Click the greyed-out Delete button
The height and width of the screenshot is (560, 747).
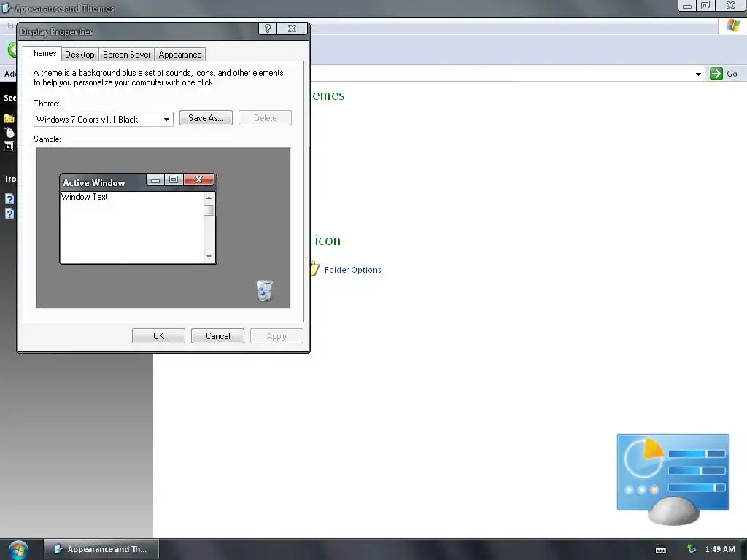[x=265, y=118]
